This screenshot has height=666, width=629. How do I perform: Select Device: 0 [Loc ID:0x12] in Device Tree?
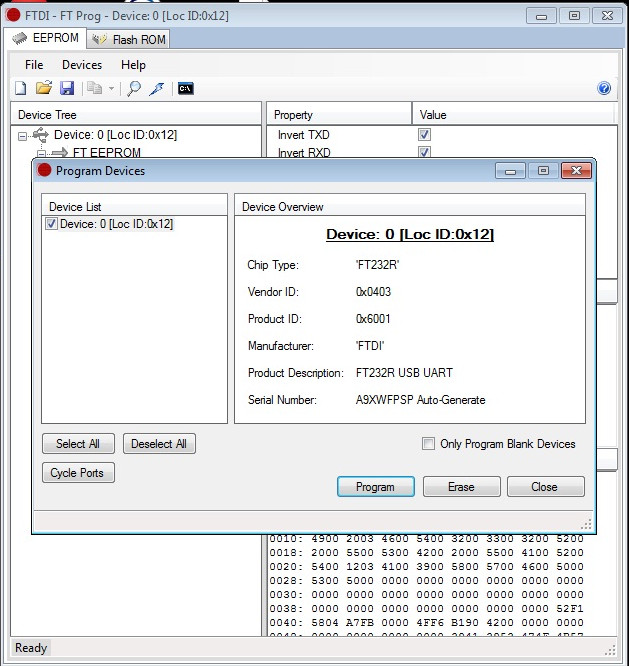click(x=116, y=135)
